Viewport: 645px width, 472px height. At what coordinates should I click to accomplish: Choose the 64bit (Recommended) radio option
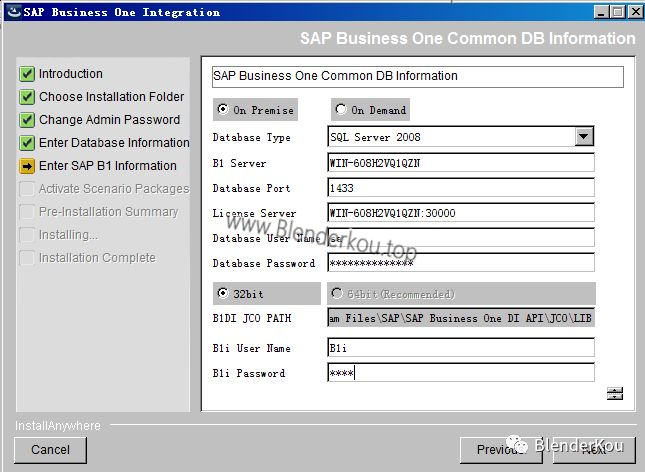tap(337, 293)
